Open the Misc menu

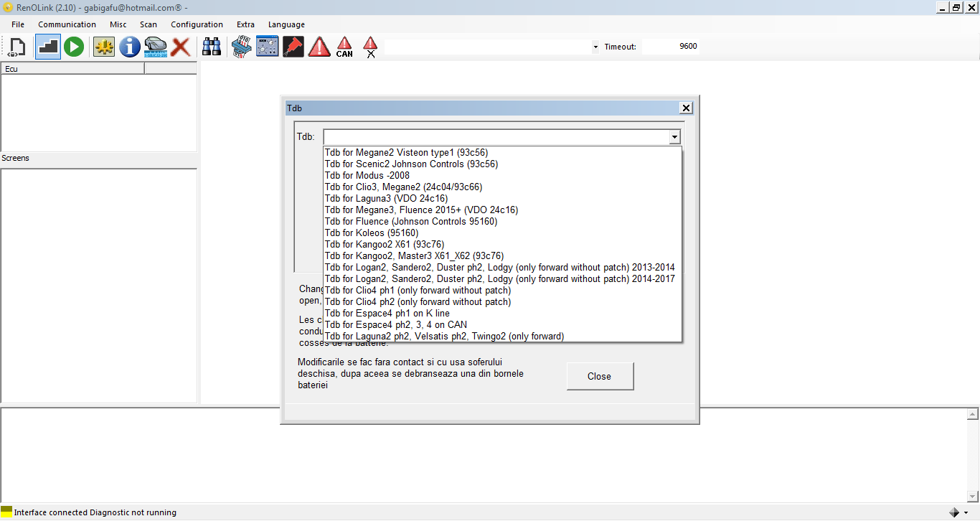(118, 24)
